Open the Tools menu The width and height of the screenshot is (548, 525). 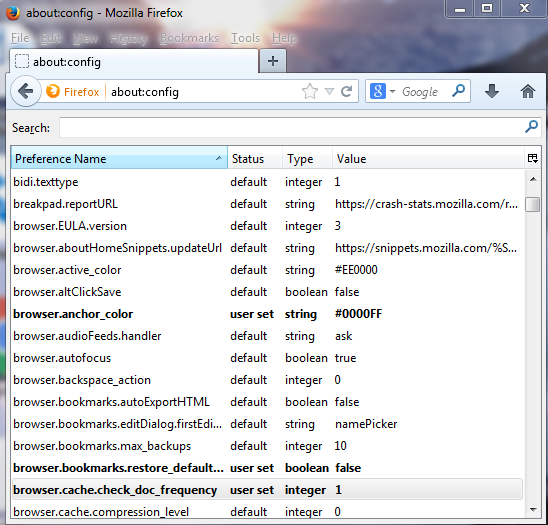coord(245,38)
